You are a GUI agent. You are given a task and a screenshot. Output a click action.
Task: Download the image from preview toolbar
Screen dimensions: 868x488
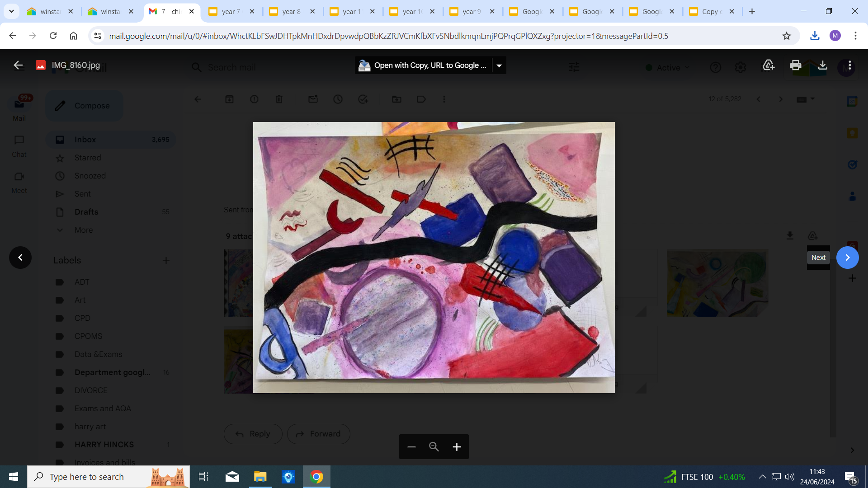[x=823, y=65]
